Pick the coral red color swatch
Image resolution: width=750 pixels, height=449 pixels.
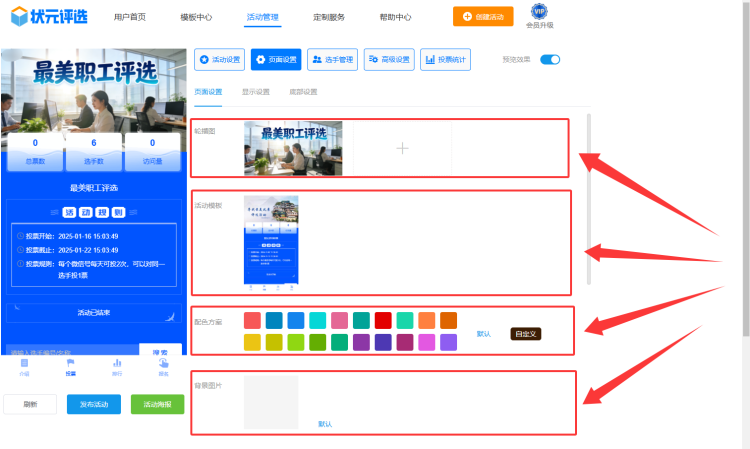click(252, 320)
